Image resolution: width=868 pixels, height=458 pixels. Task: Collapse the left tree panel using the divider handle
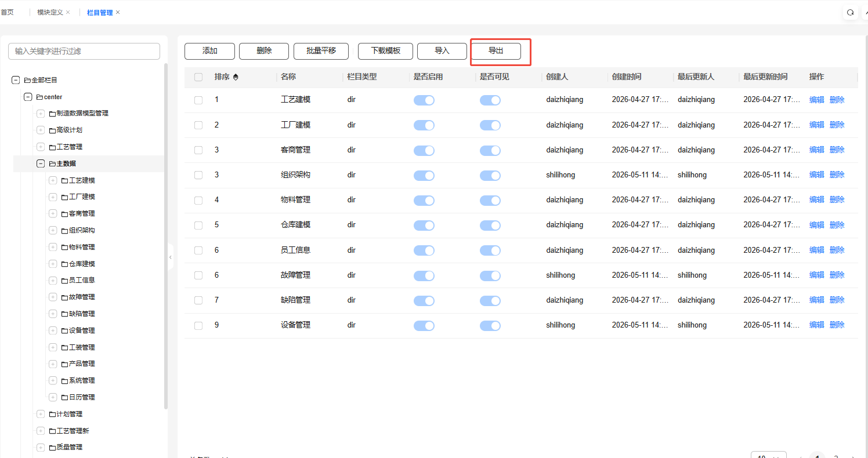click(171, 257)
